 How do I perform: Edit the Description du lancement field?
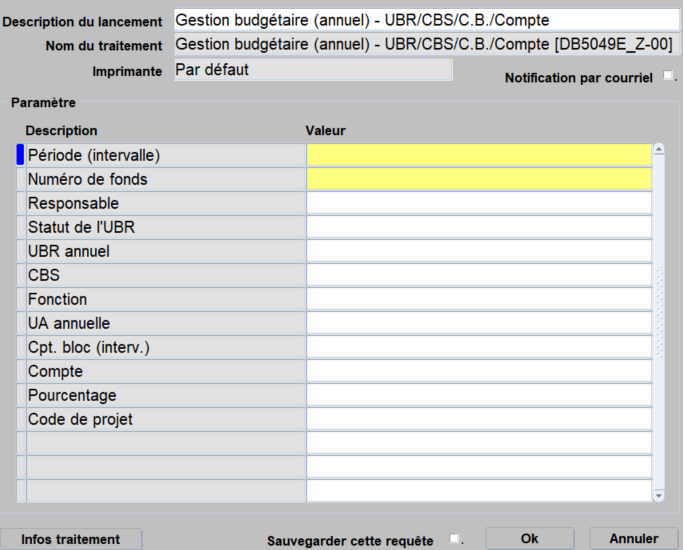coord(426,20)
